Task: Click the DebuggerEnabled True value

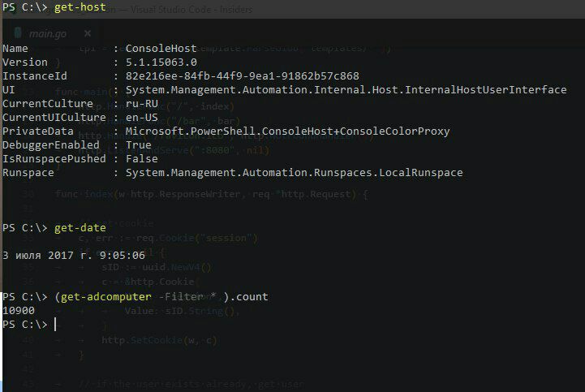Action: click(138, 144)
